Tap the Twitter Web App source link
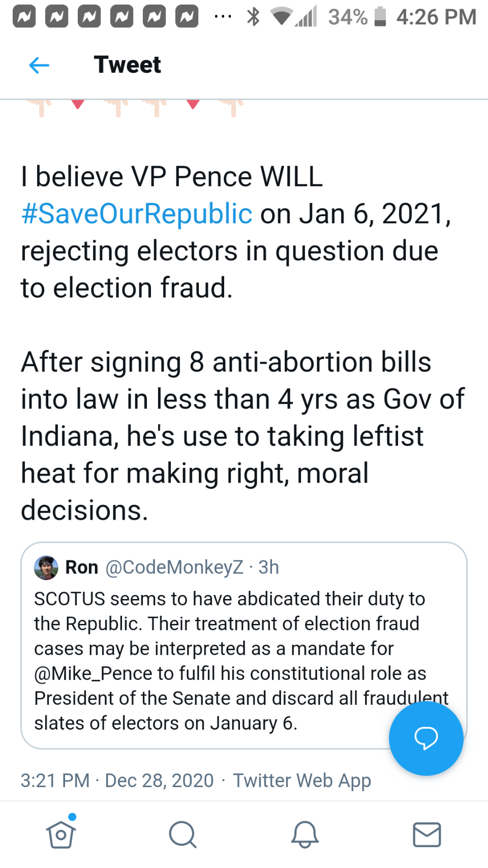Image resolution: width=488 pixels, height=868 pixels. point(302,781)
